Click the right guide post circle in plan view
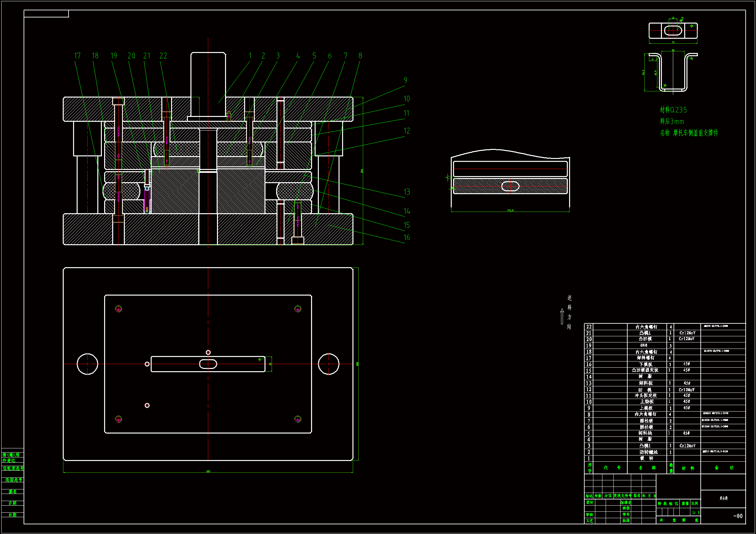This screenshot has height=534, width=756. pos(328,364)
